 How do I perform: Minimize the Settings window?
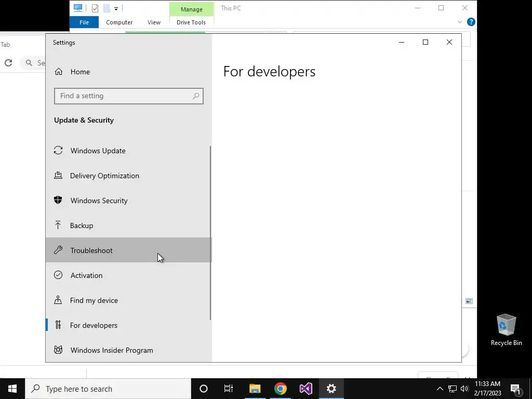(x=402, y=42)
